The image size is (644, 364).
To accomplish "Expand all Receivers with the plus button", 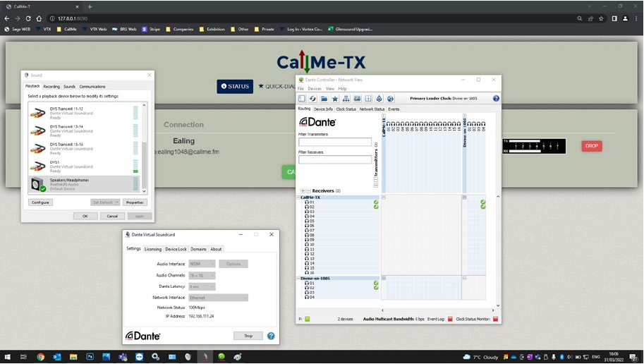I will [x=303, y=191].
